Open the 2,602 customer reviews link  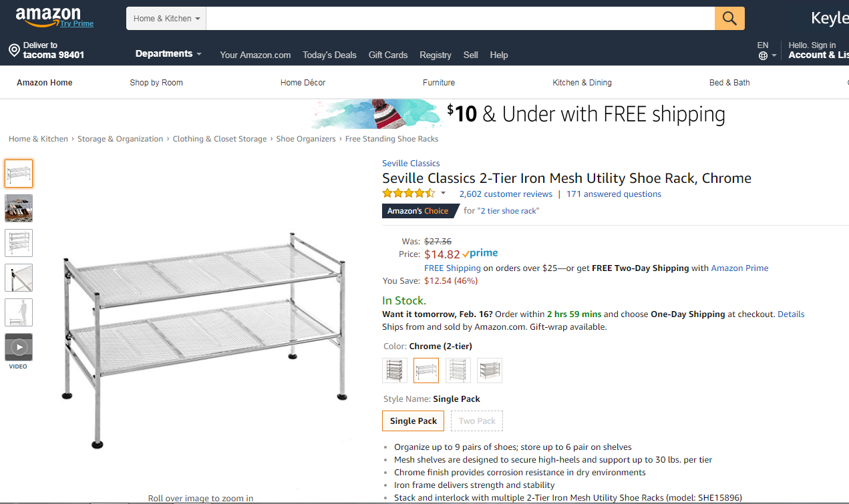(506, 194)
